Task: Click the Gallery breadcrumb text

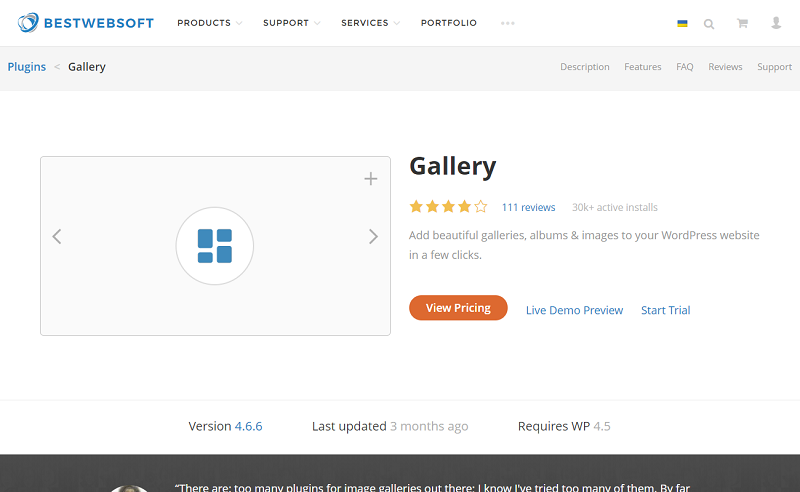Action: pyautogui.click(x=87, y=67)
